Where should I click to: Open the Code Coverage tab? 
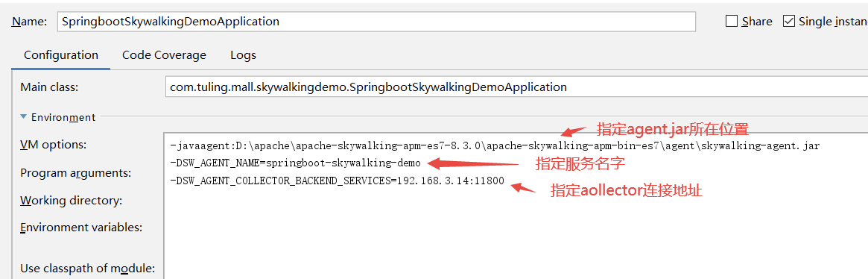click(x=164, y=55)
